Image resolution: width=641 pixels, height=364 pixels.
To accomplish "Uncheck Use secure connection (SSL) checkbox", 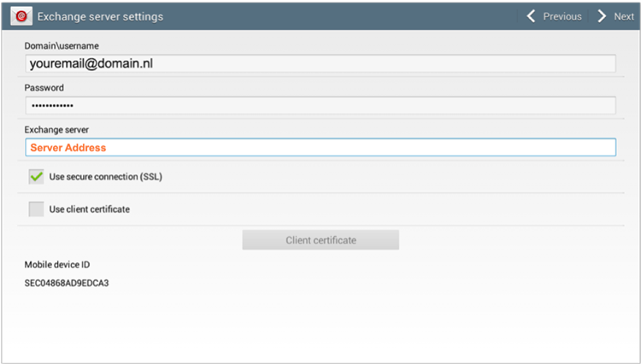I will [x=37, y=177].
